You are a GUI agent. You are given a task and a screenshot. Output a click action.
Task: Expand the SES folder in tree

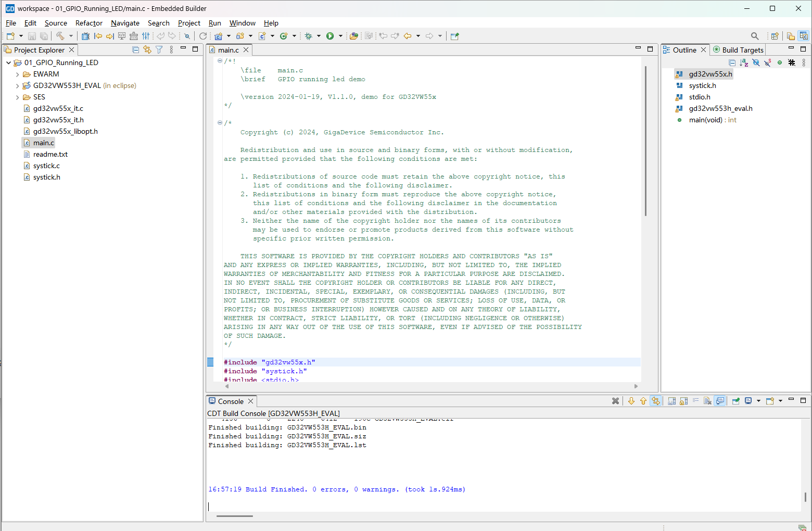(17, 97)
